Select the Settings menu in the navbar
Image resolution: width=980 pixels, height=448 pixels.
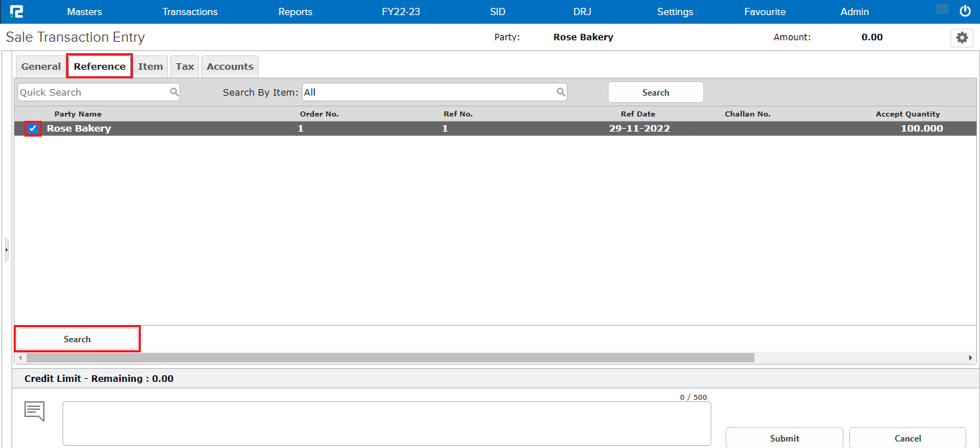[x=675, y=12]
